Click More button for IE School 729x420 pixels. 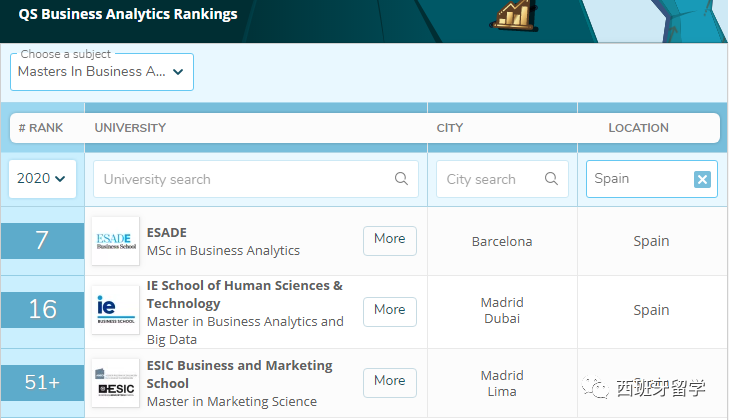[x=389, y=310]
